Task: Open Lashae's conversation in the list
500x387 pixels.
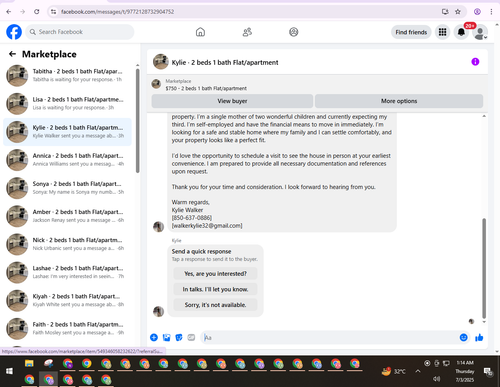Action: click(x=67, y=272)
